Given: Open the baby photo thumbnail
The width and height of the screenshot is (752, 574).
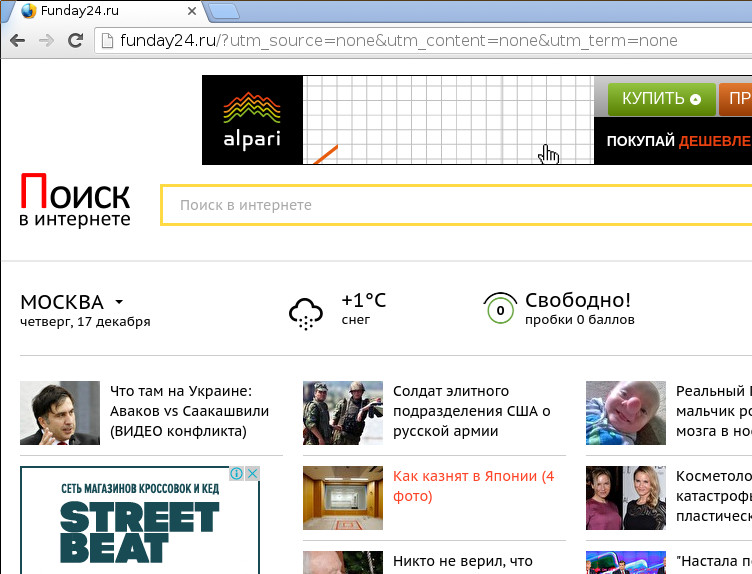Looking at the screenshot, I should point(626,413).
